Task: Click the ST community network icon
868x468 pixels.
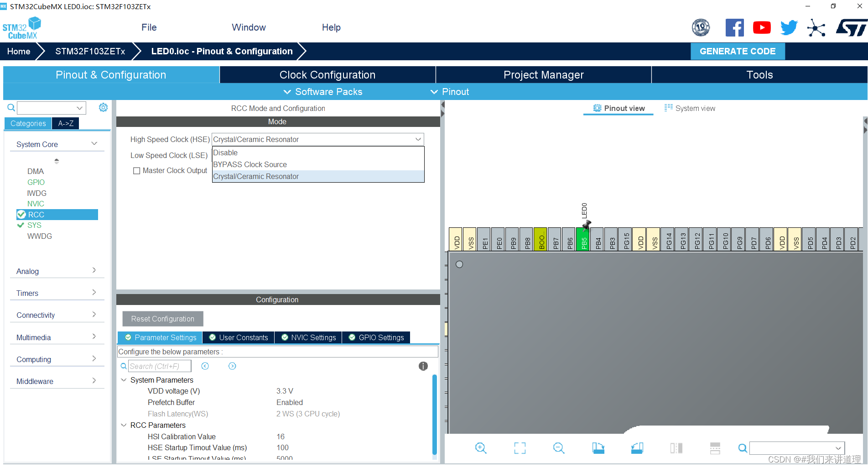Action: click(816, 28)
